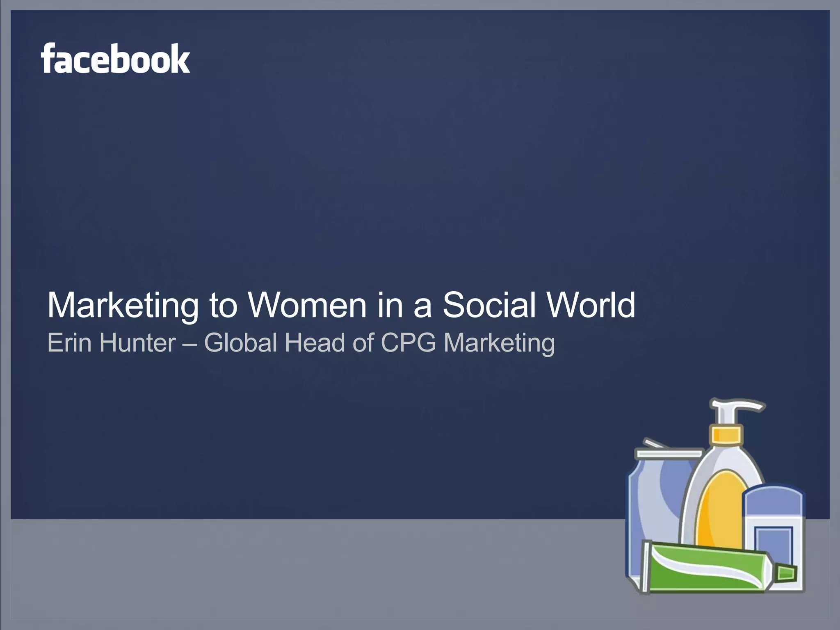Click the word 'World' in the title
The image size is (840, 630).
point(589,305)
